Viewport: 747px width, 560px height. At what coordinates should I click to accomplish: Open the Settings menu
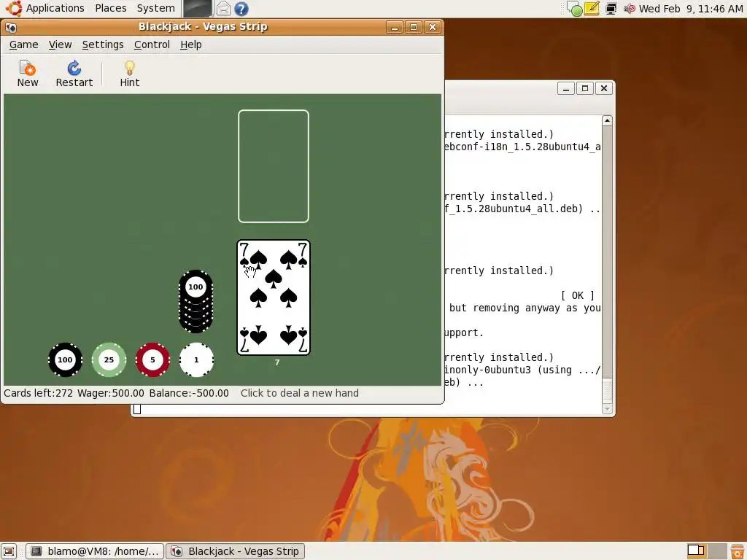(103, 44)
